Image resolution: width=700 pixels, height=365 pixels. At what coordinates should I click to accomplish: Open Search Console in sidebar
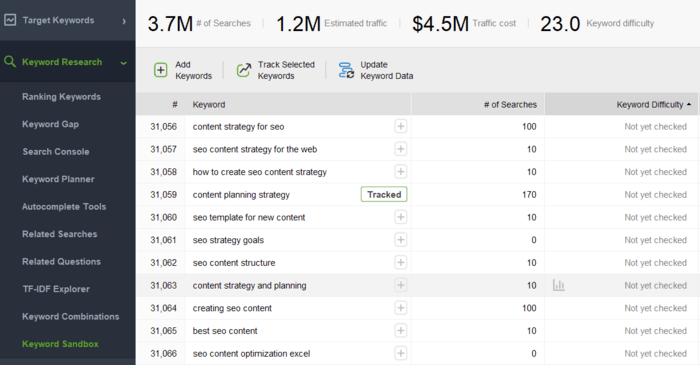point(56,152)
